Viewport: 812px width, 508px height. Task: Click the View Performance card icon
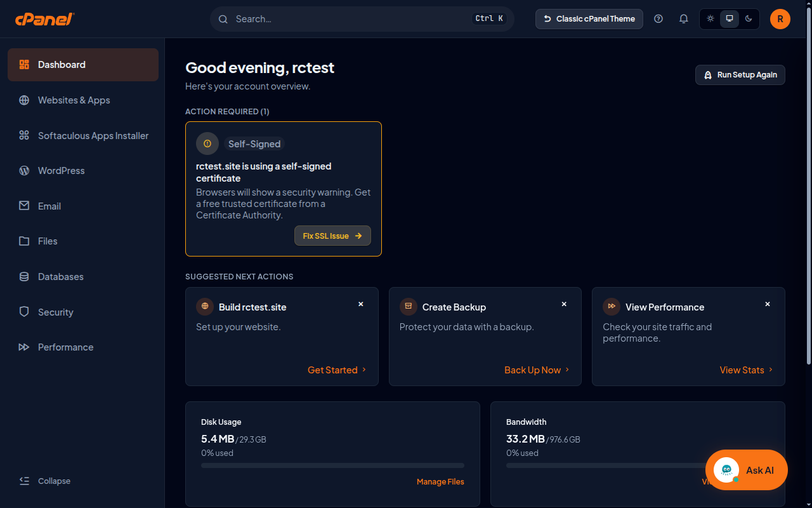click(x=612, y=307)
